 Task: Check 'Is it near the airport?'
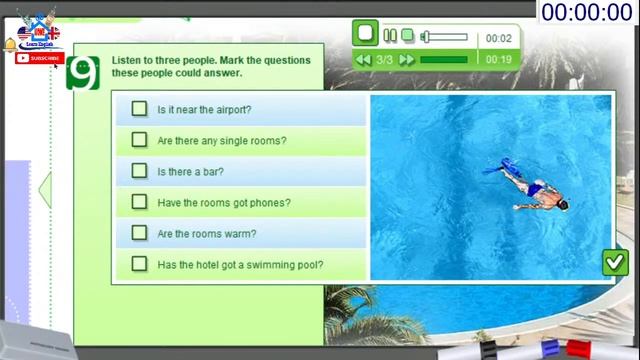(139, 109)
